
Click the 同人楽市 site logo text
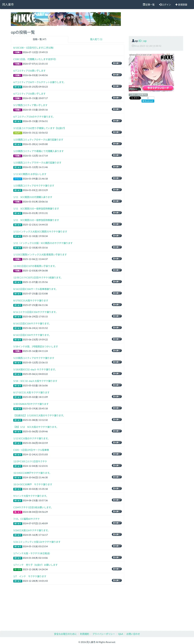(x=8, y=5)
